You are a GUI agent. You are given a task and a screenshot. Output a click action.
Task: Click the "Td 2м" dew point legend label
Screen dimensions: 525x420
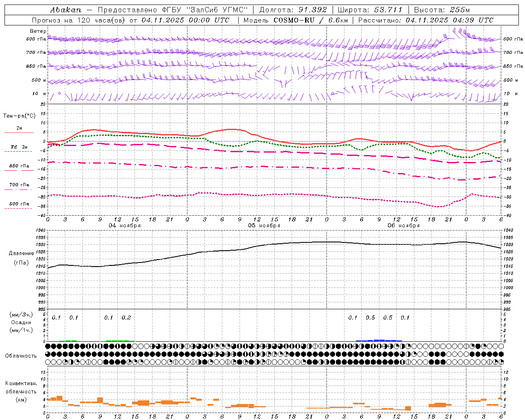[19, 147]
